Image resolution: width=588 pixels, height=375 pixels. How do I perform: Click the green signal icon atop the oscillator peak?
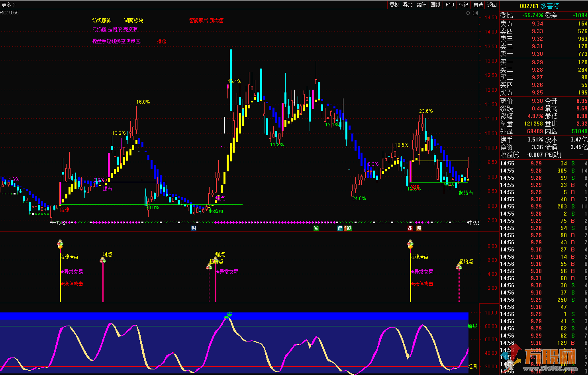[228, 316]
